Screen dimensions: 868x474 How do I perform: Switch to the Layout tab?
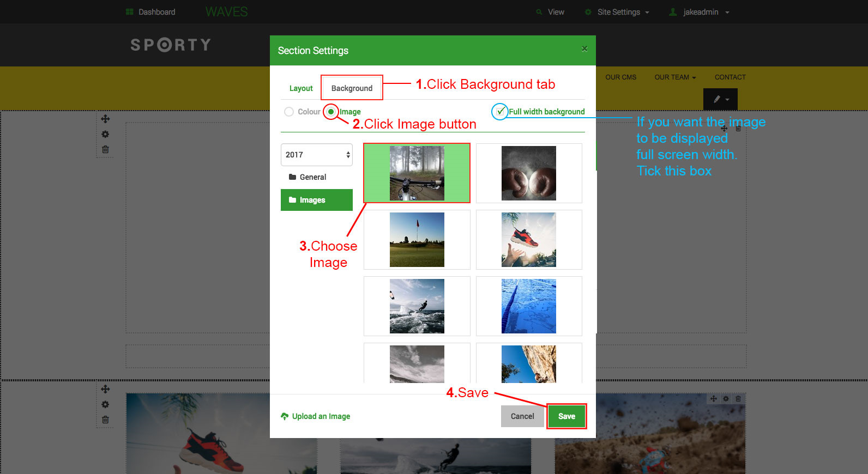coord(301,88)
